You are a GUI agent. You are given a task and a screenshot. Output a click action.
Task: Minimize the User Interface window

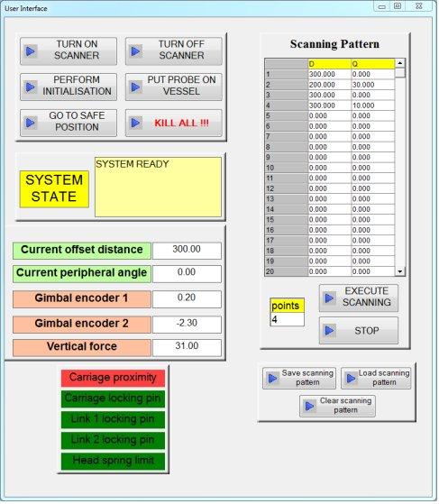click(382, 6)
